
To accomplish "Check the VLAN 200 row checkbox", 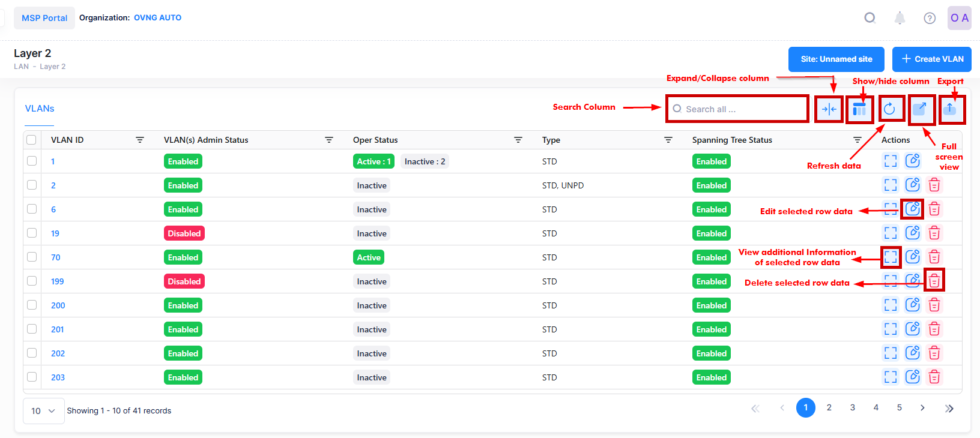I will (x=32, y=305).
